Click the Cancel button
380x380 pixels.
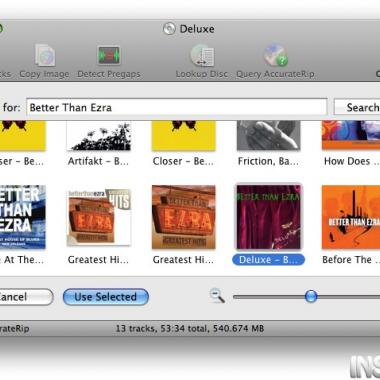[x=26, y=297]
